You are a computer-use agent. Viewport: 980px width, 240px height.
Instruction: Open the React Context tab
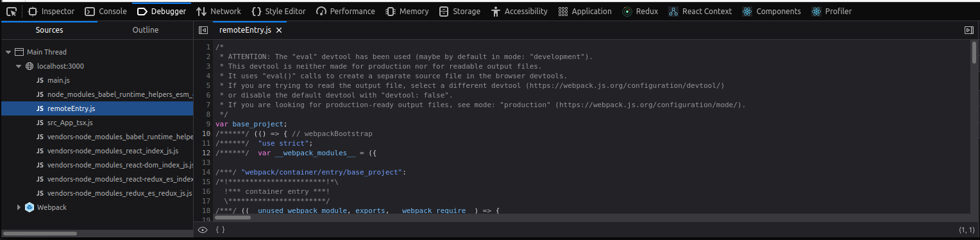pos(700,11)
